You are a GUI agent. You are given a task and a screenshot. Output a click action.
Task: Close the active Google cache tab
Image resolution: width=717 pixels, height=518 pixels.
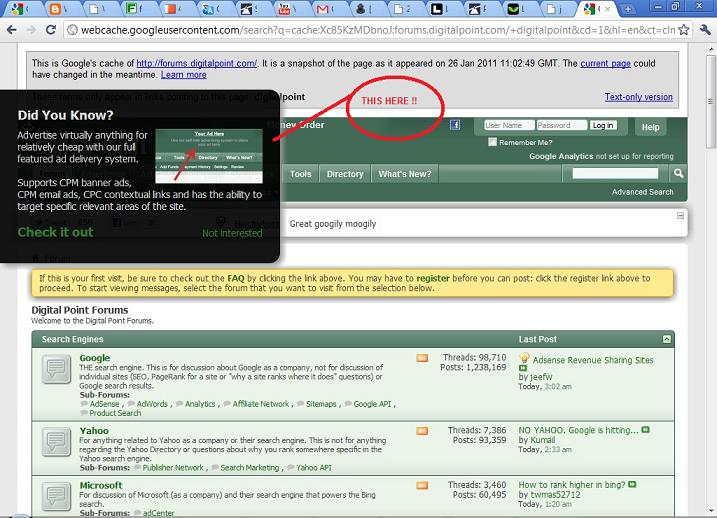(607, 9)
